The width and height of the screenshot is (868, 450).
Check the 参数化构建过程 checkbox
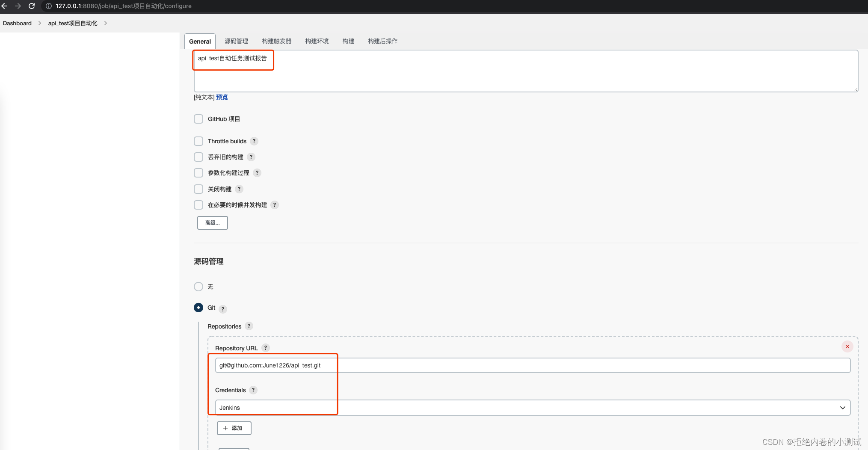tap(198, 173)
